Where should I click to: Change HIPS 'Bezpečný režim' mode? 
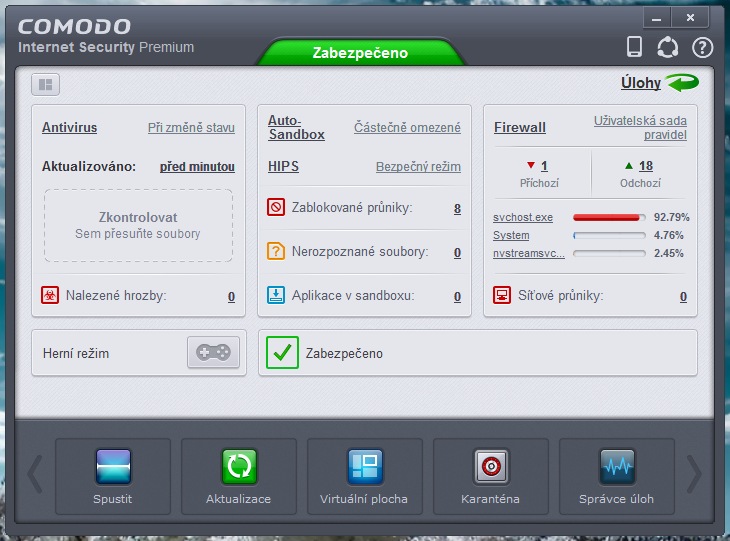coord(418,167)
